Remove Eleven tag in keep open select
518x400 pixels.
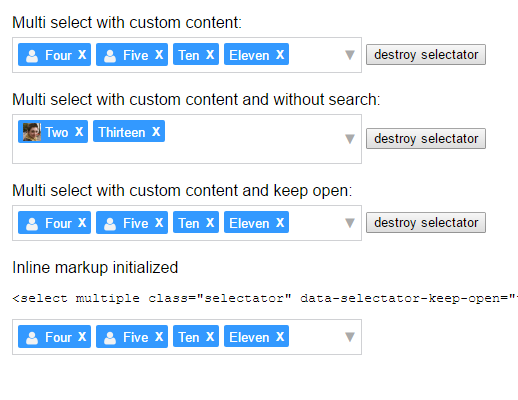pos(280,223)
